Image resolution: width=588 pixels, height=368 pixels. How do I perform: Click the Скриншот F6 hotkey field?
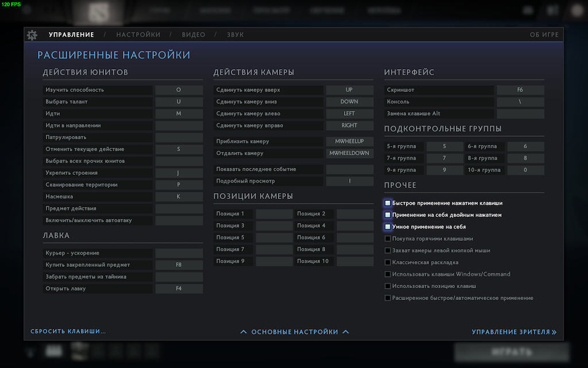pos(520,90)
